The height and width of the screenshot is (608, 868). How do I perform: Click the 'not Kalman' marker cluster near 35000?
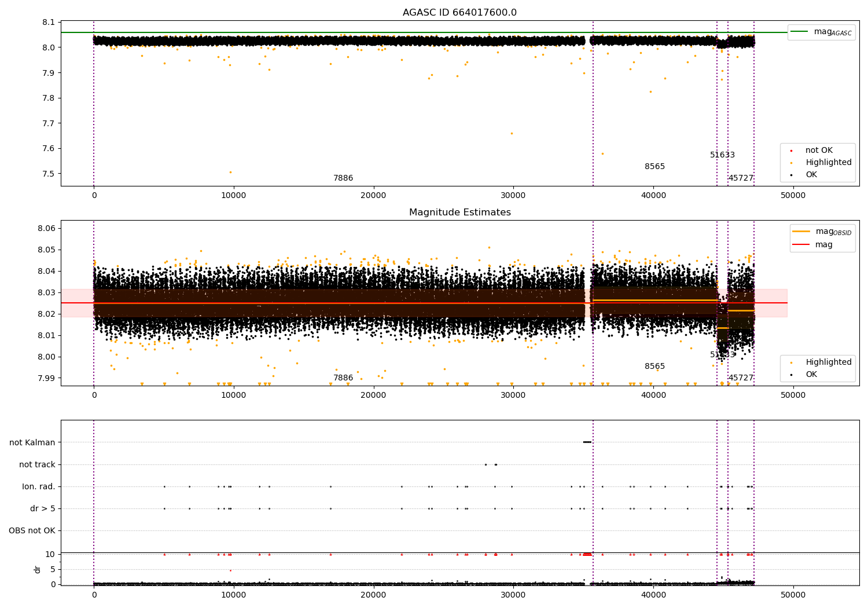(x=587, y=442)
